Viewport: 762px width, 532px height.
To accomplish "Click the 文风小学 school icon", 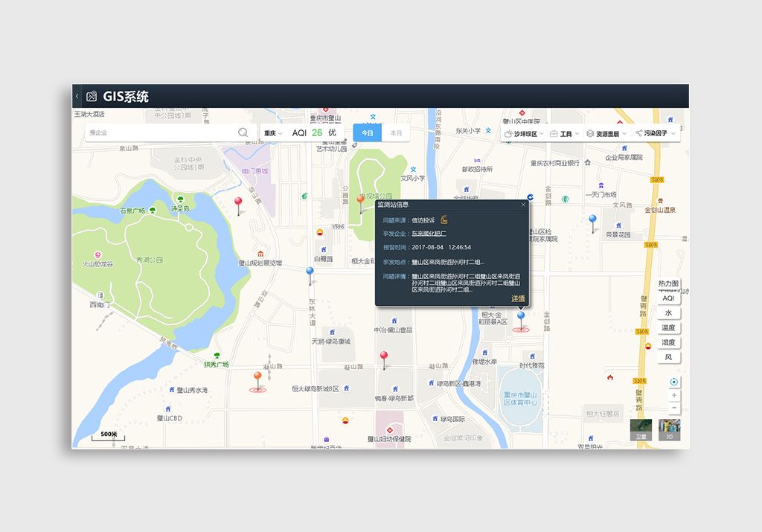I will 413,170.
